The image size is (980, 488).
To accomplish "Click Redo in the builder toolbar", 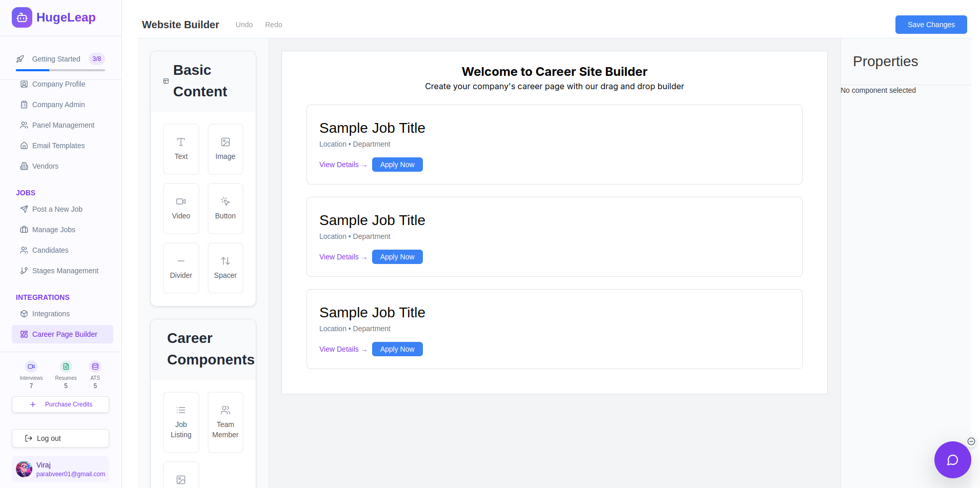I will click(273, 24).
